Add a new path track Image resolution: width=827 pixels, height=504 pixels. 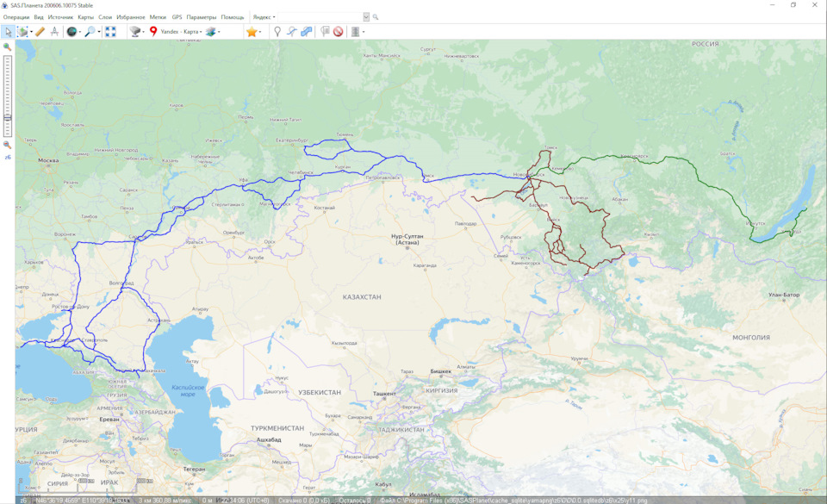(292, 32)
